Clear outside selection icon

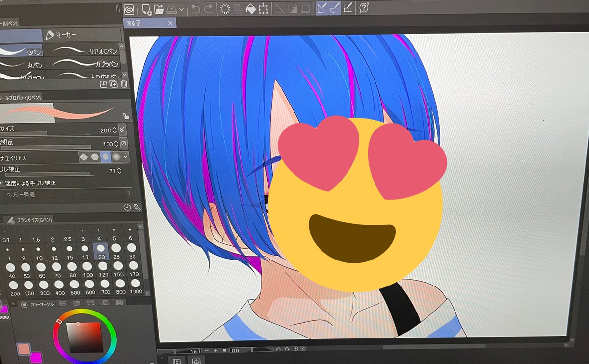tap(238, 8)
